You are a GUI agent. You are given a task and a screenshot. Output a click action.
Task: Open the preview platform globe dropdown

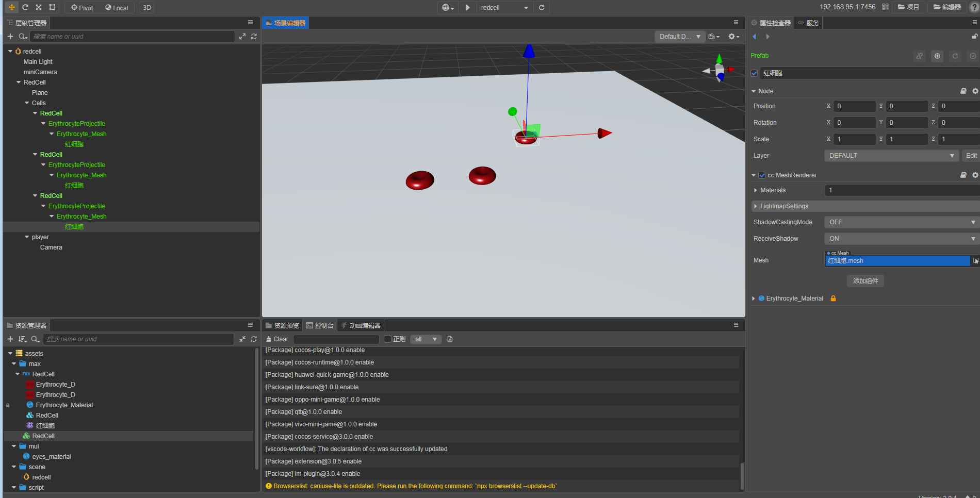(x=448, y=8)
